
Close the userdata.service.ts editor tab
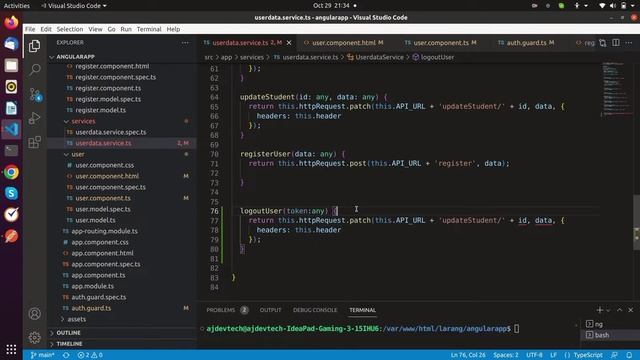289,42
